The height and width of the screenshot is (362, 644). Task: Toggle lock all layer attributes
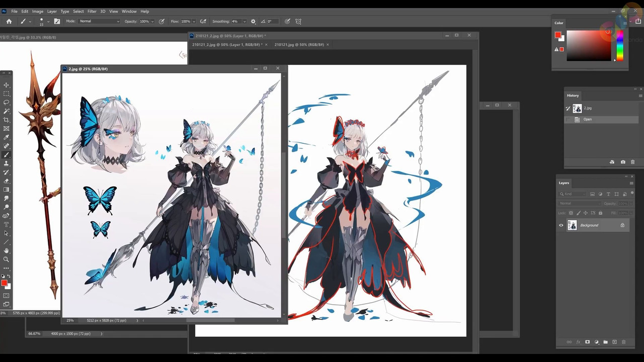600,213
